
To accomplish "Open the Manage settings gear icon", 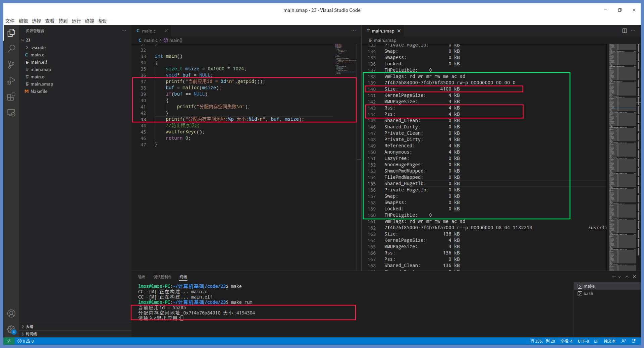I will click(x=11, y=329).
